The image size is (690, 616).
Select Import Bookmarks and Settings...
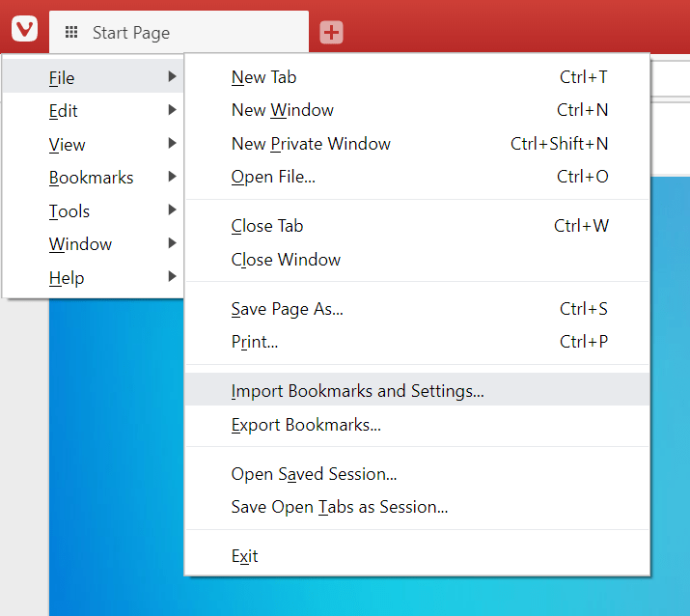click(417, 391)
